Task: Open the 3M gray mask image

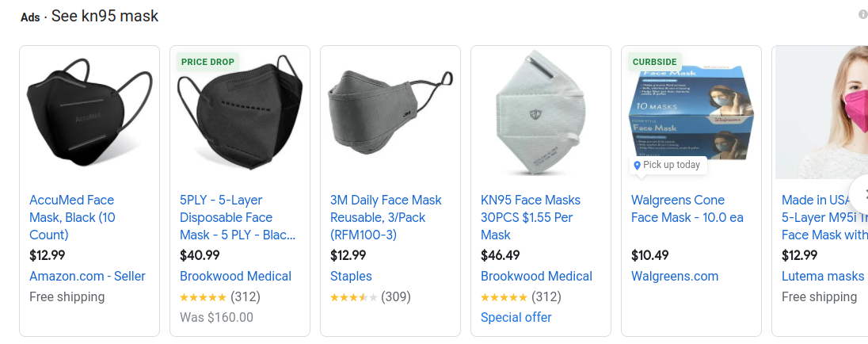Action: [390, 113]
